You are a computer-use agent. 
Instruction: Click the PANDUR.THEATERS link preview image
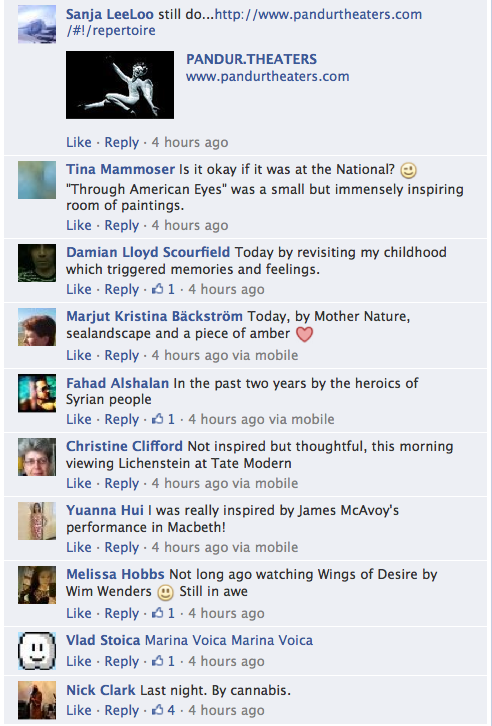(120, 85)
